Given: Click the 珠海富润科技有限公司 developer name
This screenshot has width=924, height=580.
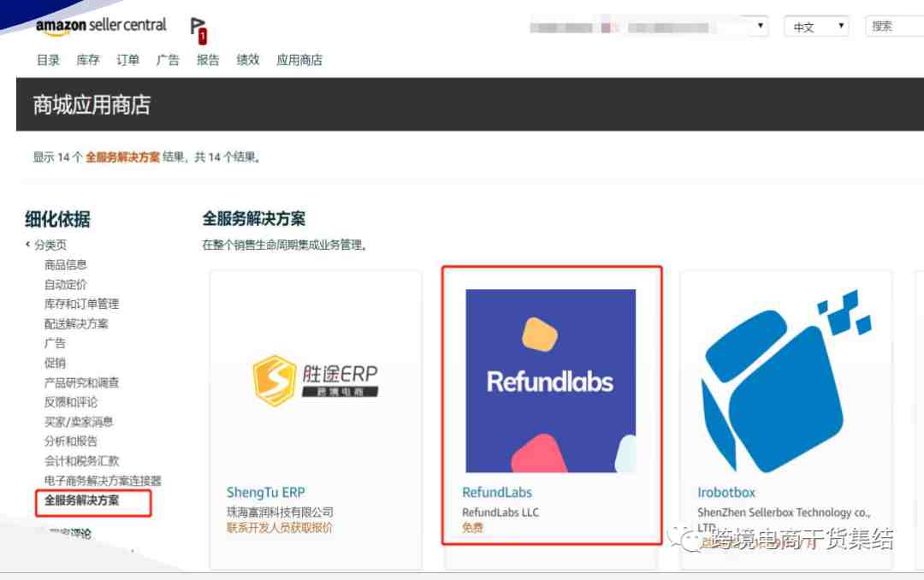Looking at the screenshot, I should [280, 512].
